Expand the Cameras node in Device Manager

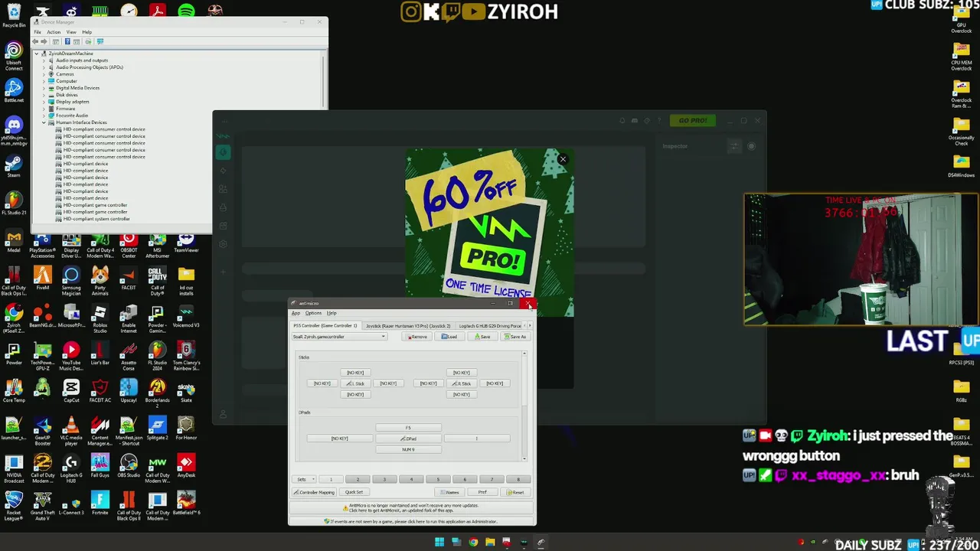[44, 74]
